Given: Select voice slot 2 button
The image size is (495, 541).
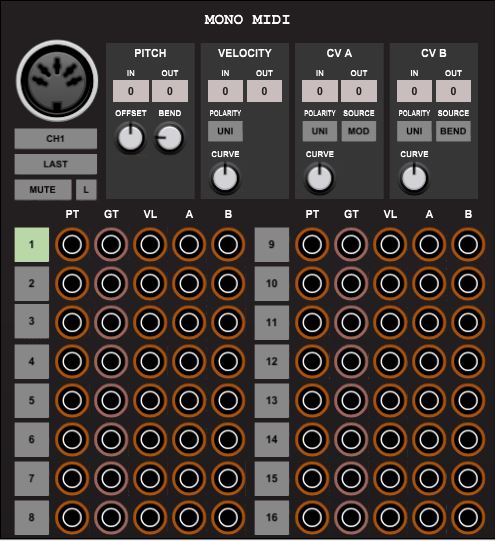Looking at the screenshot, I should (x=32, y=284).
